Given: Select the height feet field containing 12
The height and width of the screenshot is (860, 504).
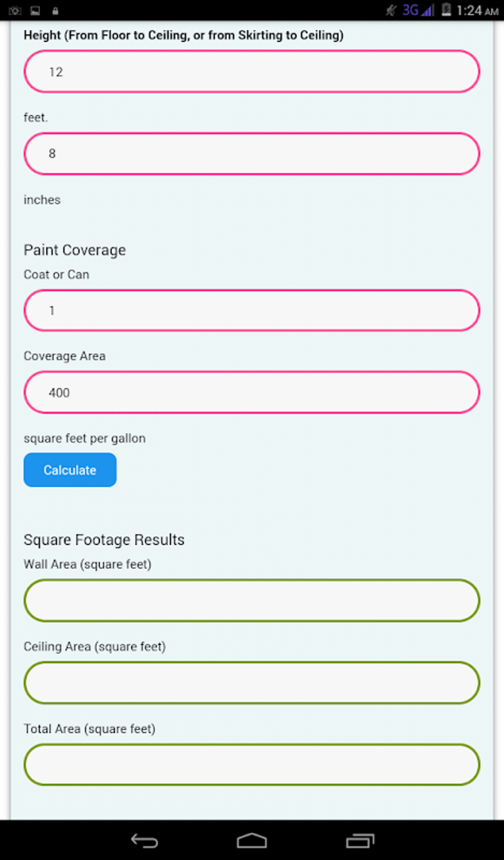Looking at the screenshot, I should (x=252, y=71).
